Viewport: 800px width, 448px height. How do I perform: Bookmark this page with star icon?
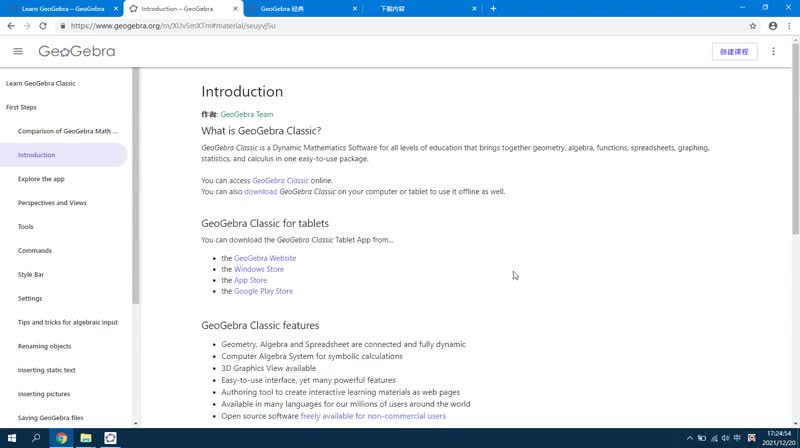click(753, 26)
